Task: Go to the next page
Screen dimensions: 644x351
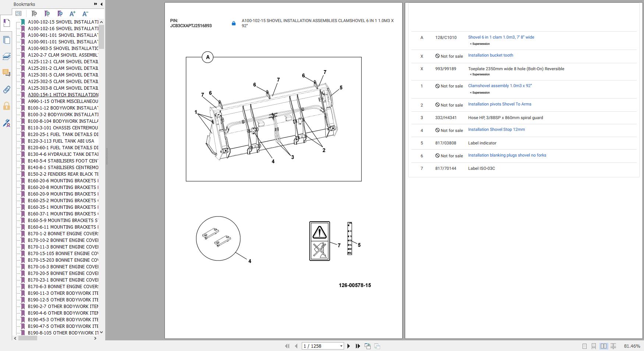Action: tap(348, 346)
